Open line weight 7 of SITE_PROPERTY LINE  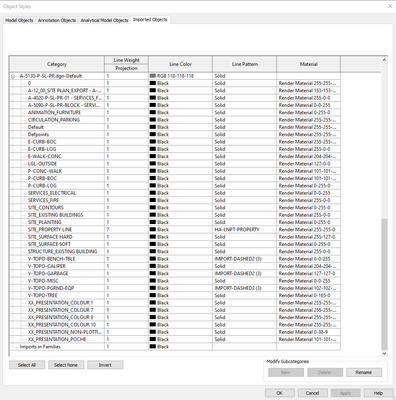[x=126, y=229]
